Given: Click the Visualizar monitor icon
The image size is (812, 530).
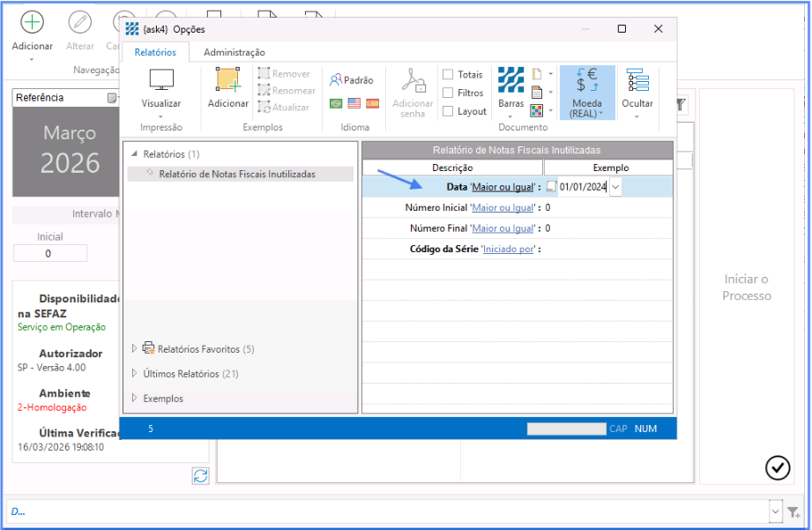Looking at the screenshot, I should pyautogui.click(x=161, y=80).
